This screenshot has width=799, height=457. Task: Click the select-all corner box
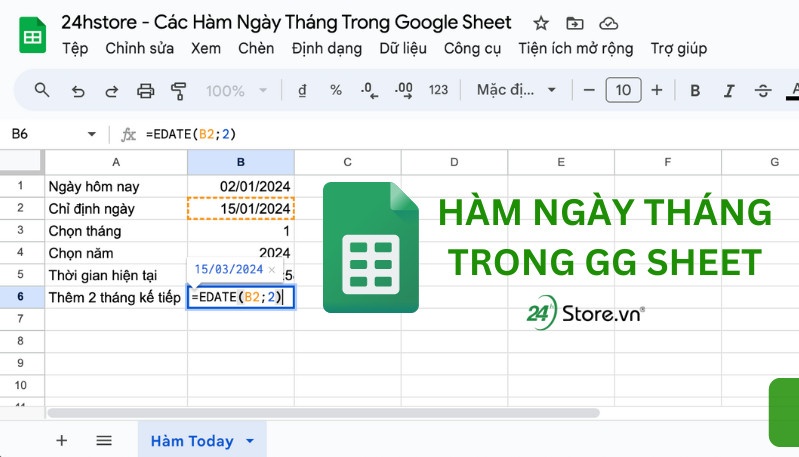click(21, 162)
